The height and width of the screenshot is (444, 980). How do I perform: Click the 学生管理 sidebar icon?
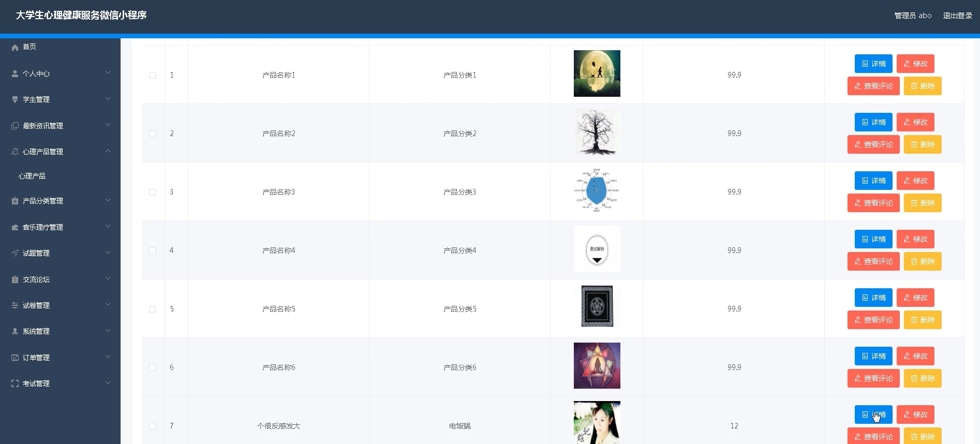click(15, 99)
